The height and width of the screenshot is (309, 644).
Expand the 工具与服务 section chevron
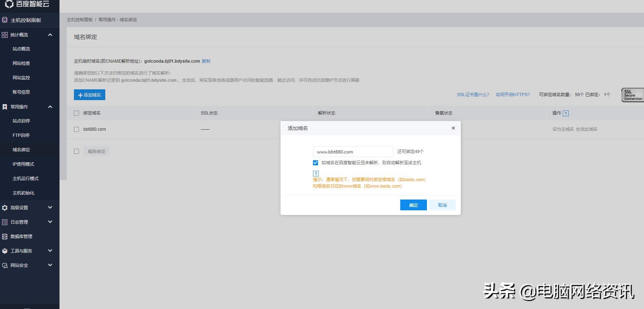point(50,251)
